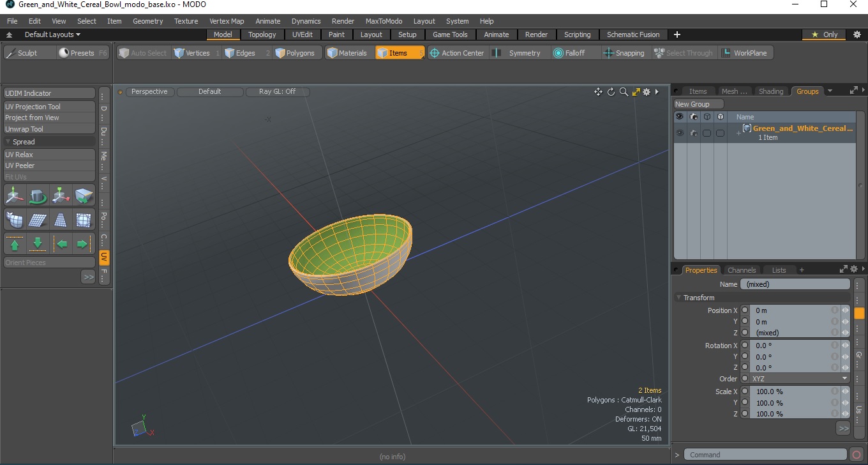Image resolution: width=868 pixels, height=465 pixels.
Task: Toggle first checkbox of Green_and_White_Cereal group
Action: (707, 133)
